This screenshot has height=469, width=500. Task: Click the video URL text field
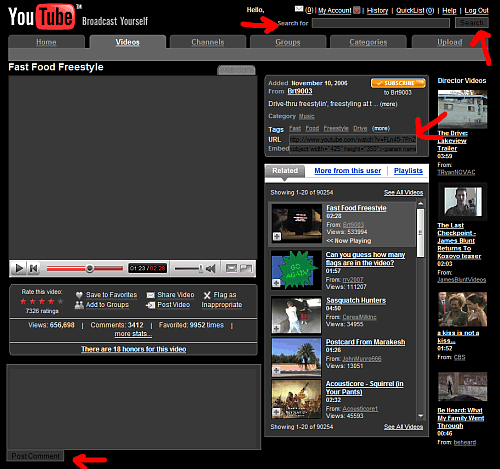coord(353,139)
